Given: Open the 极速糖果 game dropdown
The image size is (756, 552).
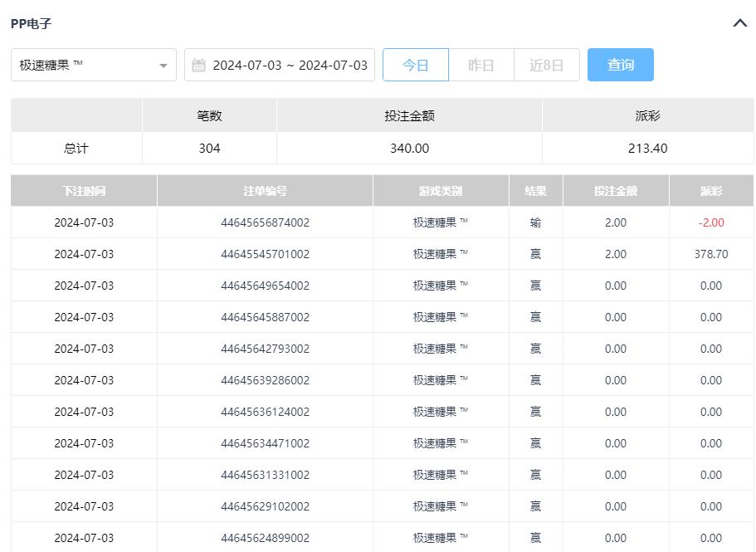Looking at the screenshot, I should (93, 65).
